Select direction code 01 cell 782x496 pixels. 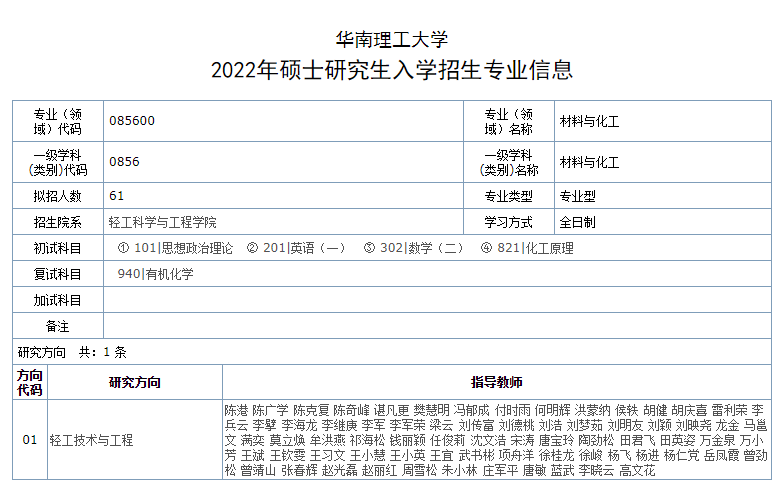point(29,440)
